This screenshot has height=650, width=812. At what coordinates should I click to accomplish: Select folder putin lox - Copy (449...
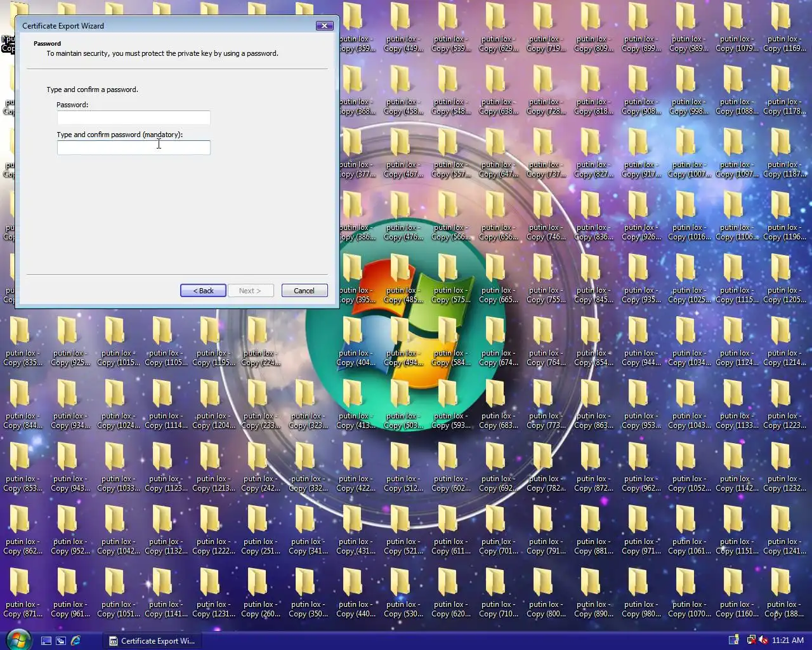click(403, 28)
